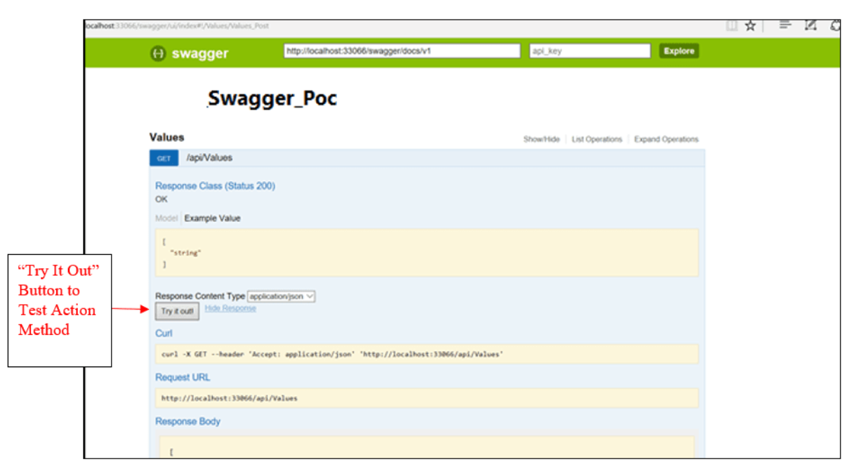The image size is (868, 469).
Task: Open the browser Hub icon
Action: click(784, 25)
